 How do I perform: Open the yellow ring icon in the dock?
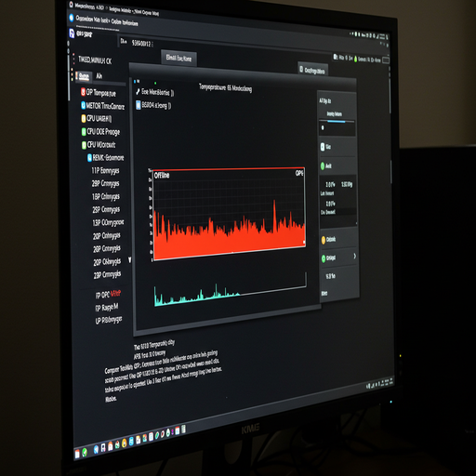(x=125, y=443)
